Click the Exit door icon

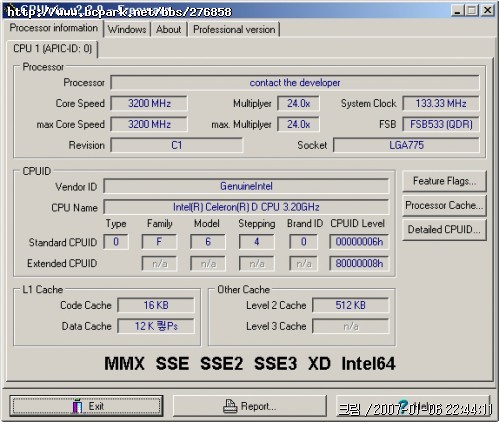coord(77,406)
